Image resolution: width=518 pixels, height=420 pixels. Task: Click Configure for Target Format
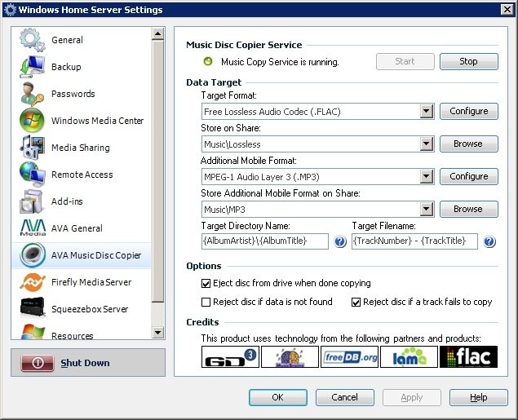tap(469, 111)
